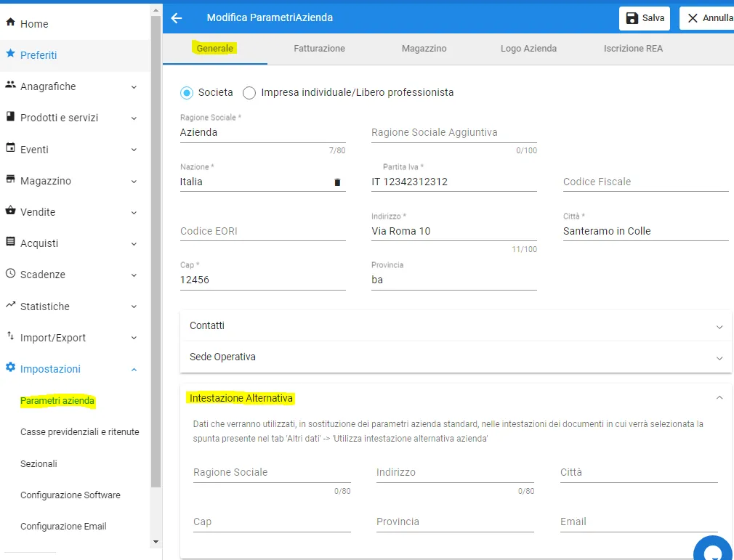Click the sidebar vertical scrollbar
This screenshot has height=560, width=734.
pyautogui.click(x=156, y=251)
